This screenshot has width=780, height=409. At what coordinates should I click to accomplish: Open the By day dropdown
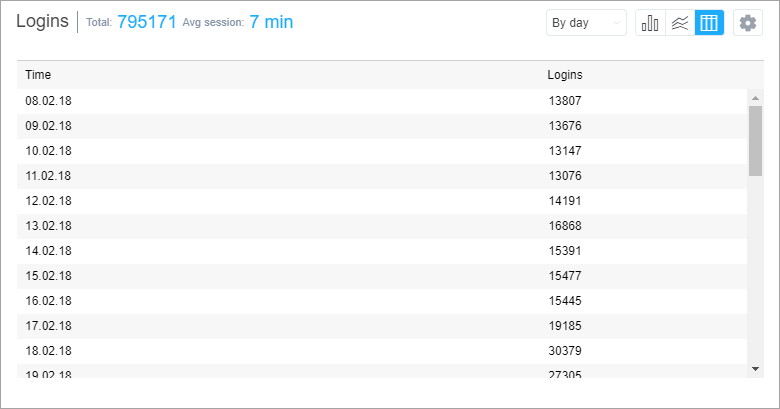pos(586,23)
